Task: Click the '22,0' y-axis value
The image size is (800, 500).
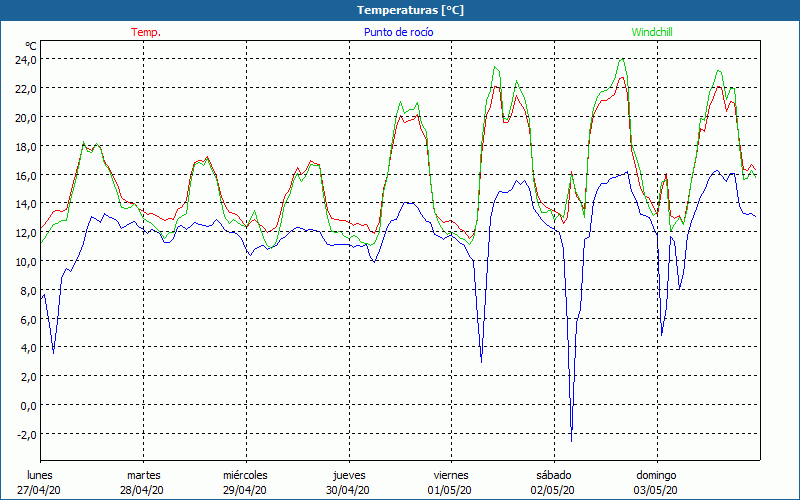Action: [26, 88]
